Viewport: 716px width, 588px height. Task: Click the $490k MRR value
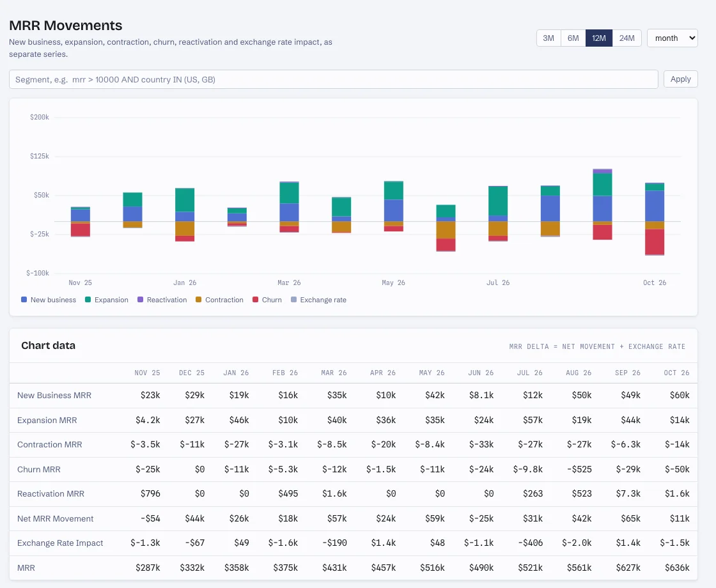(x=481, y=568)
